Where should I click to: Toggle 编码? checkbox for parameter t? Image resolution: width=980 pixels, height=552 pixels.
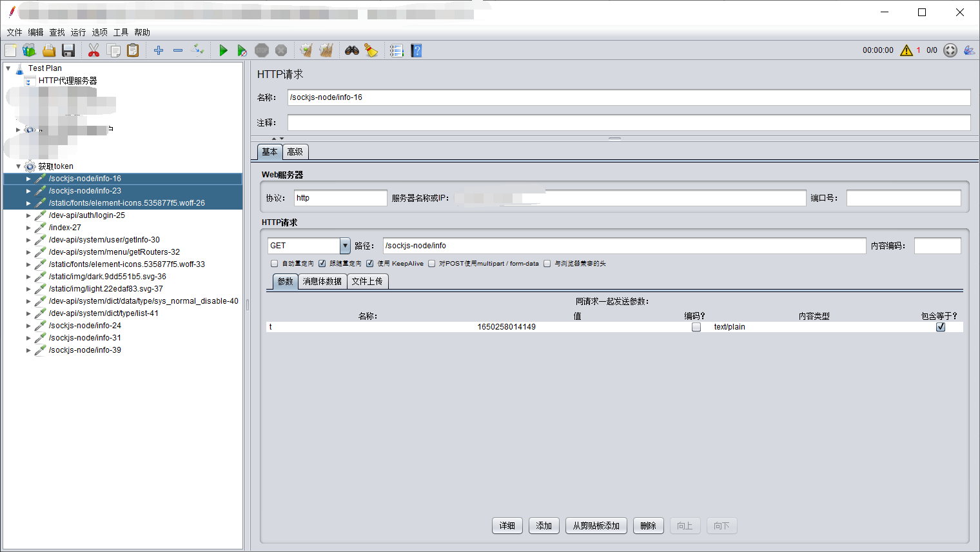(x=696, y=327)
